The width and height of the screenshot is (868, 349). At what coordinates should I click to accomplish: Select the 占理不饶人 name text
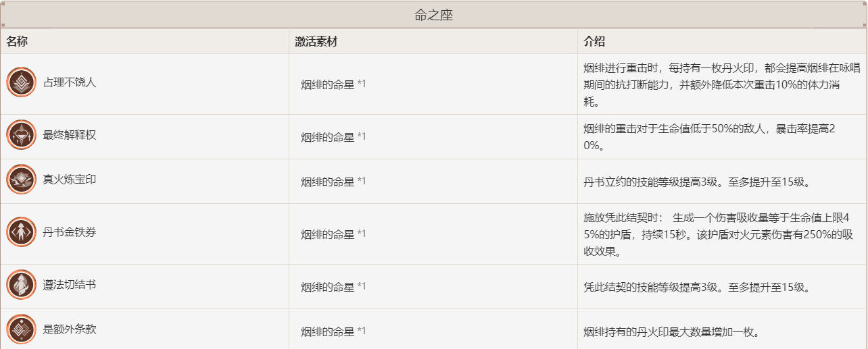click(x=70, y=82)
